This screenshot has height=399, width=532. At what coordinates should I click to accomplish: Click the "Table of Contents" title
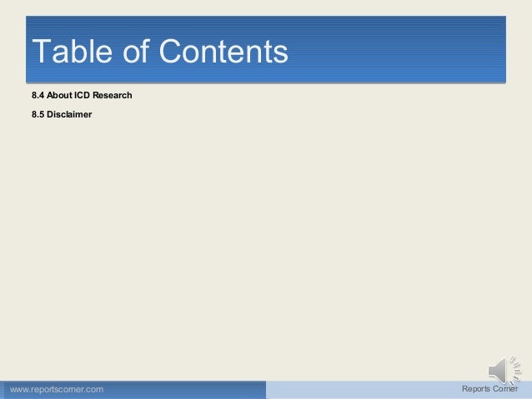point(160,51)
